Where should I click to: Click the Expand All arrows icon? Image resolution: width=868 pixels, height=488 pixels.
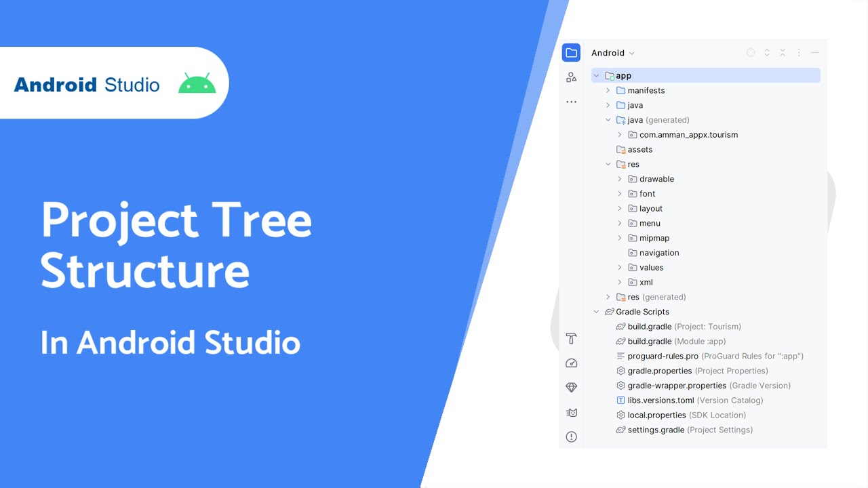(x=767, y=53)
